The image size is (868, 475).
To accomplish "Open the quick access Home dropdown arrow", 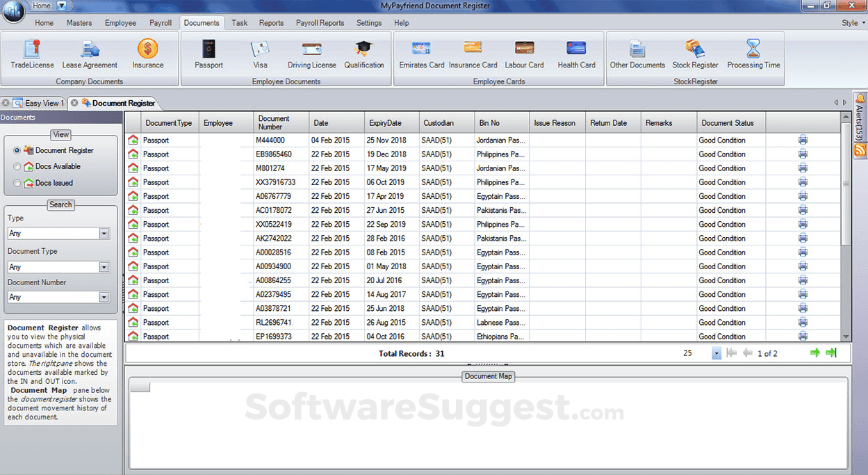I will click(61, 6).
